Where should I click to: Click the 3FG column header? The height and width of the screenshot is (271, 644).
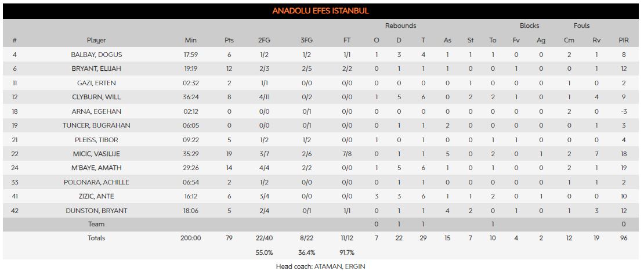click(x=305, y=40)
